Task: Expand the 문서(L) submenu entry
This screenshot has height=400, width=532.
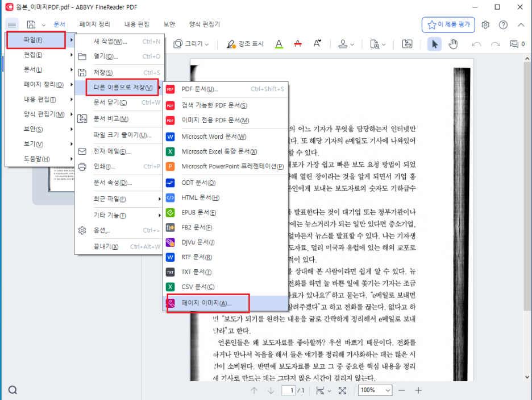Action: click(40, 69)
